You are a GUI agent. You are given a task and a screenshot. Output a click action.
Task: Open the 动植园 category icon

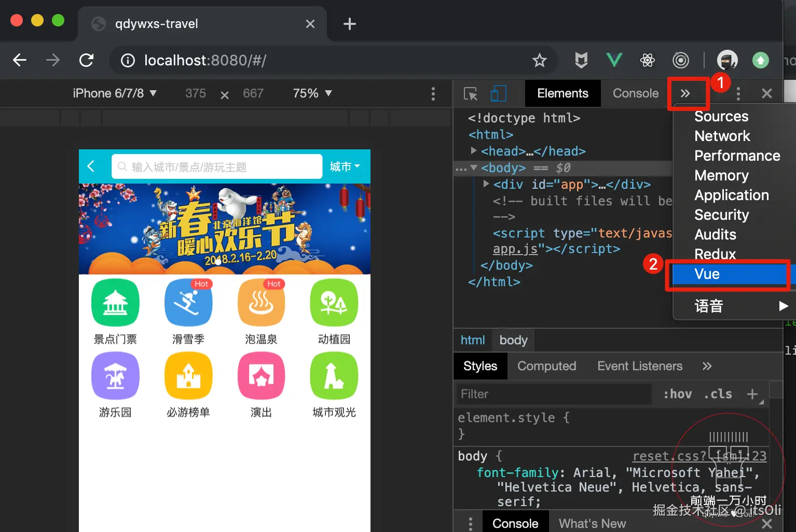pyautogui.click(x=334, y=303)
